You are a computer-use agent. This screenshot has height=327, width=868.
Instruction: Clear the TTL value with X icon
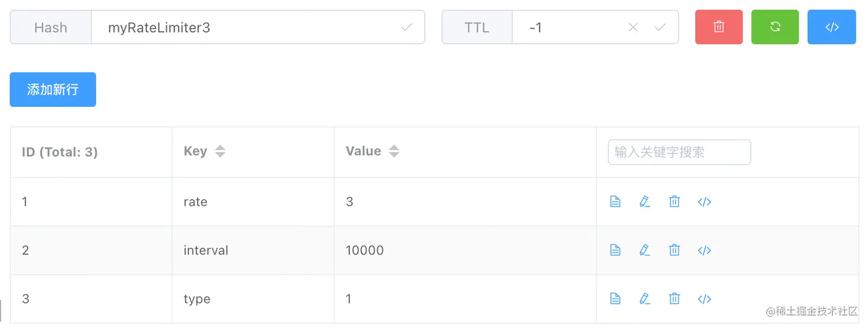click(633, 27)
